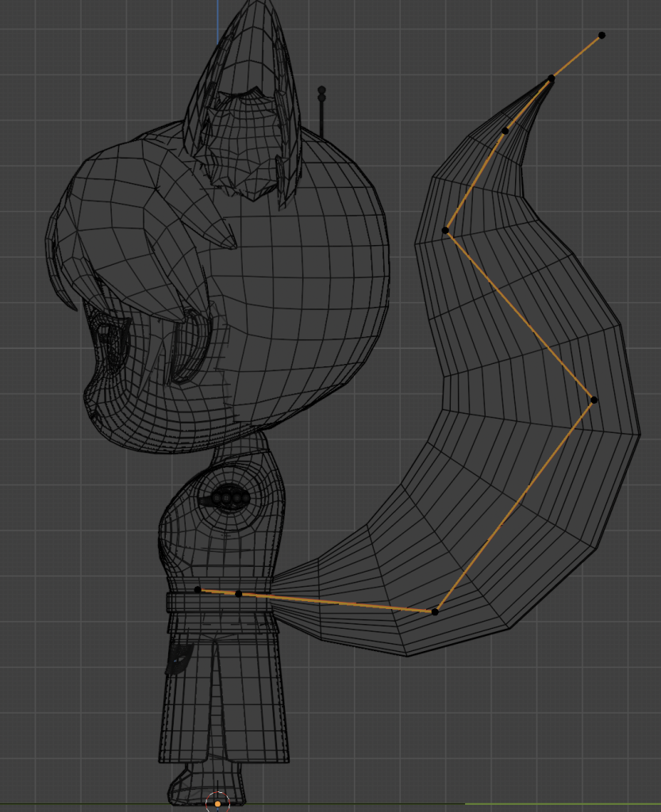Click the bone between right bend and upper-left bend
This screenshot has width=661, height=812.
[x=520, y=316]
